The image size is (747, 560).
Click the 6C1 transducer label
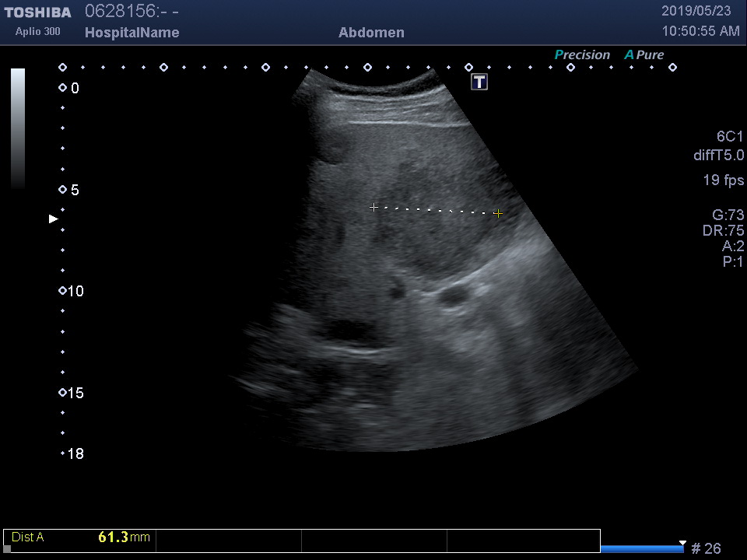coord(729,137)
